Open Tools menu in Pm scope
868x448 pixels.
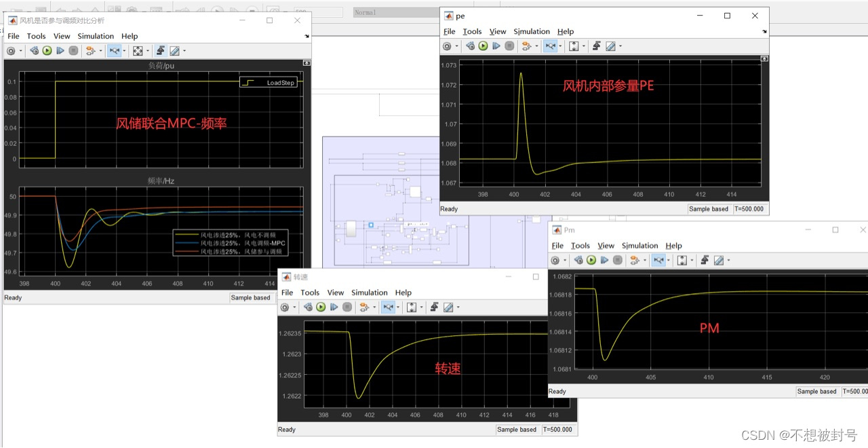pos(580,246)
